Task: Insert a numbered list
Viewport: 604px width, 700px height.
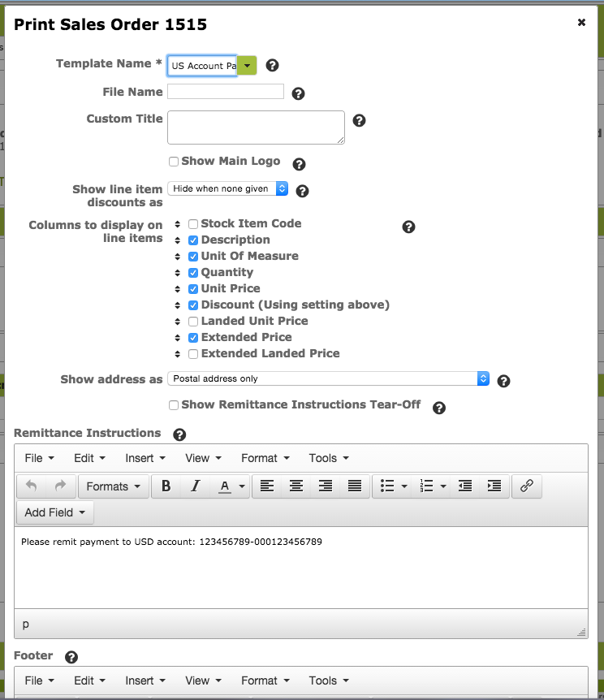Action: [426, 486]
